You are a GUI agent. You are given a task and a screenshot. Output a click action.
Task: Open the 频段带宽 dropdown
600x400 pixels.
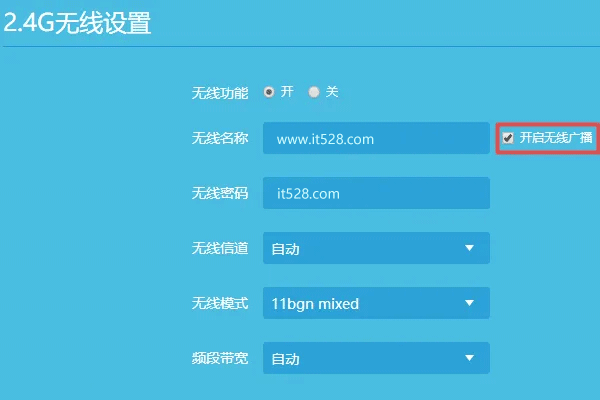tap(376, 358)
